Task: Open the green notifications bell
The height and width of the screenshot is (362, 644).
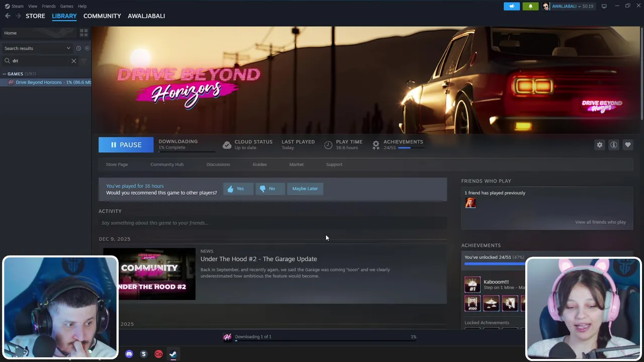Action: point(530,6)
